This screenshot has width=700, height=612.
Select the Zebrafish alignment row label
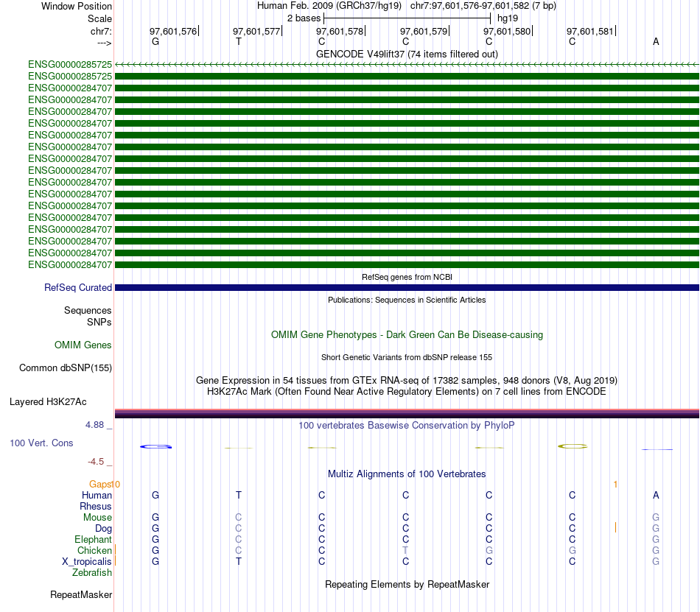coord(92,573)
